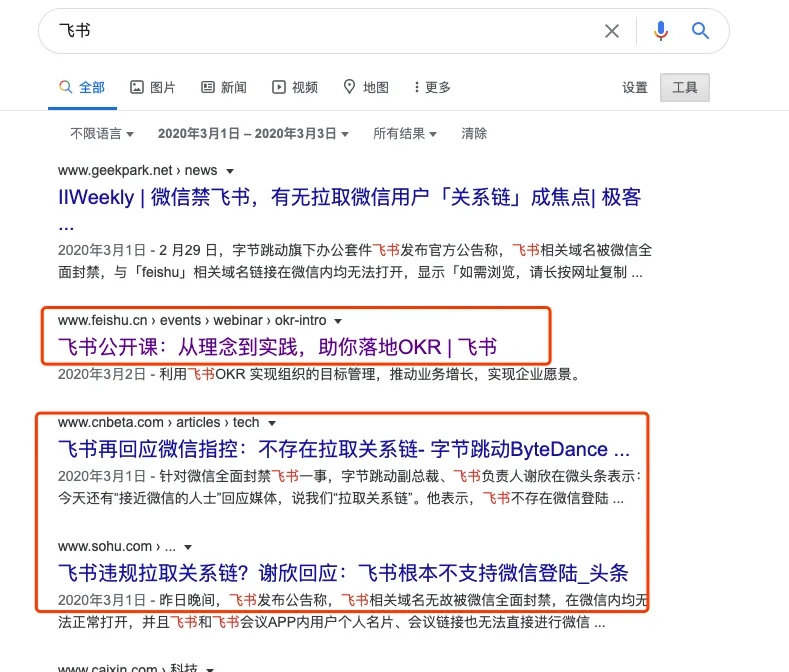The height and width of the screenshot is (672, 789).
Task: Switch to the 视频 tab
Action: click(x=295, y=88)
